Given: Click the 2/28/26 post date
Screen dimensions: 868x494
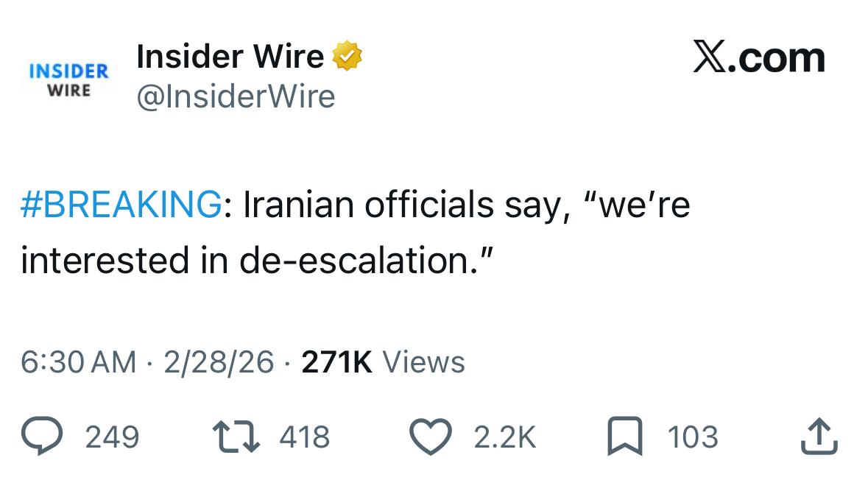Looking at the screenshot, I should point(219,361).
